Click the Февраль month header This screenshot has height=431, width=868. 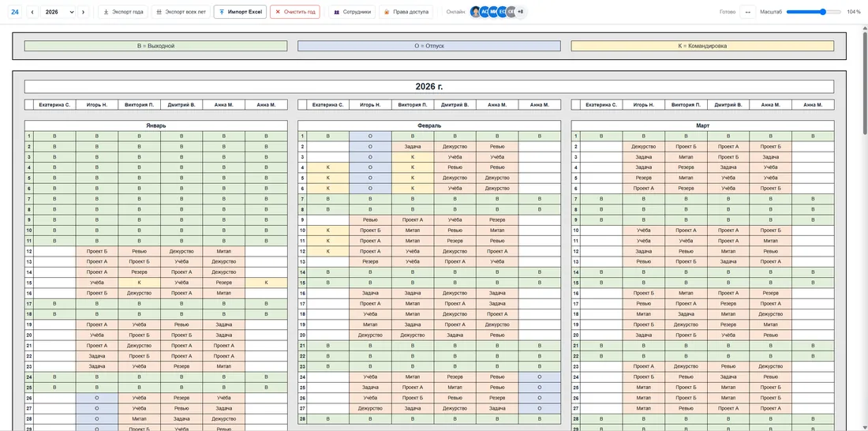click(429, 126)
